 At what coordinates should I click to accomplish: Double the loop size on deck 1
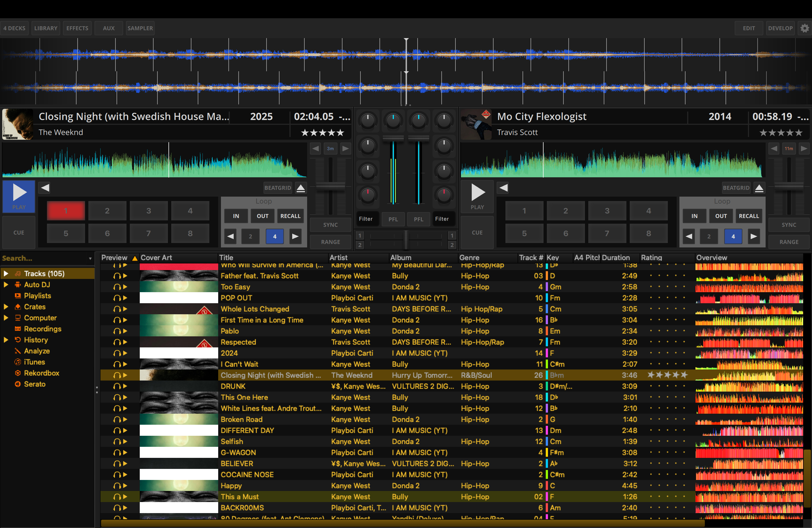295,236
